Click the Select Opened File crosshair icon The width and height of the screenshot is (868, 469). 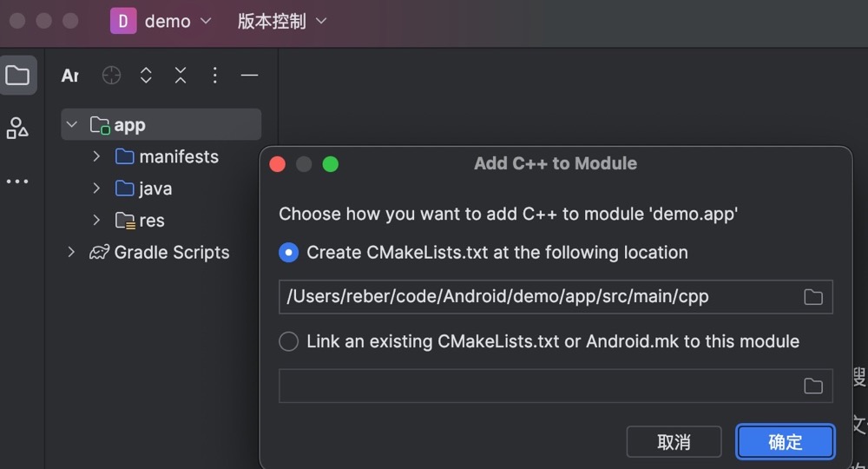(111, 76)
